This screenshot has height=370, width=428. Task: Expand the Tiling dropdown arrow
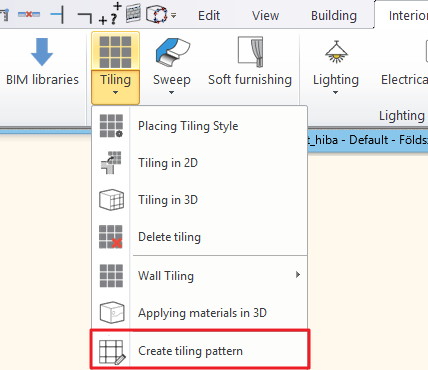click(x=115, y=93)
